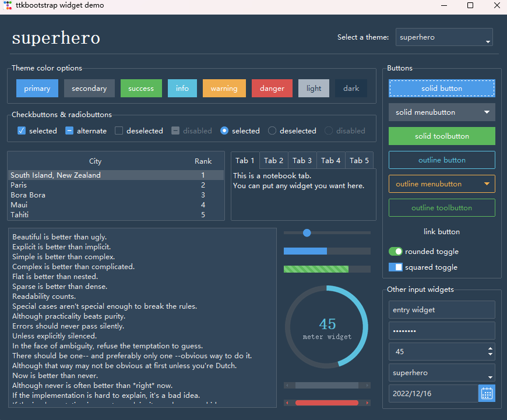Image resolution: width=507 pixels, height=420 pixels.
Task: Click the "solid button"
Action: (x=441, y=88)
